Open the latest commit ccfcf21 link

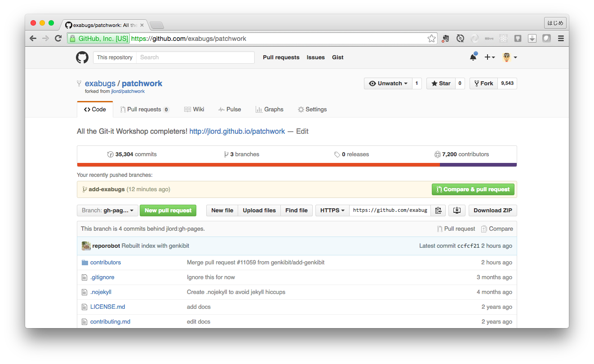pyautogui.click(x=469, y=246)
